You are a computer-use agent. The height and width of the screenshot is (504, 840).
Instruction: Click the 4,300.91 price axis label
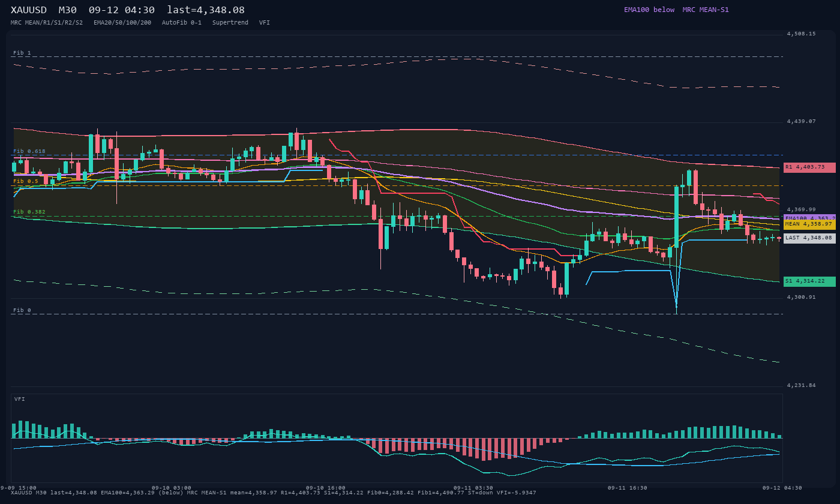[802, 298]
